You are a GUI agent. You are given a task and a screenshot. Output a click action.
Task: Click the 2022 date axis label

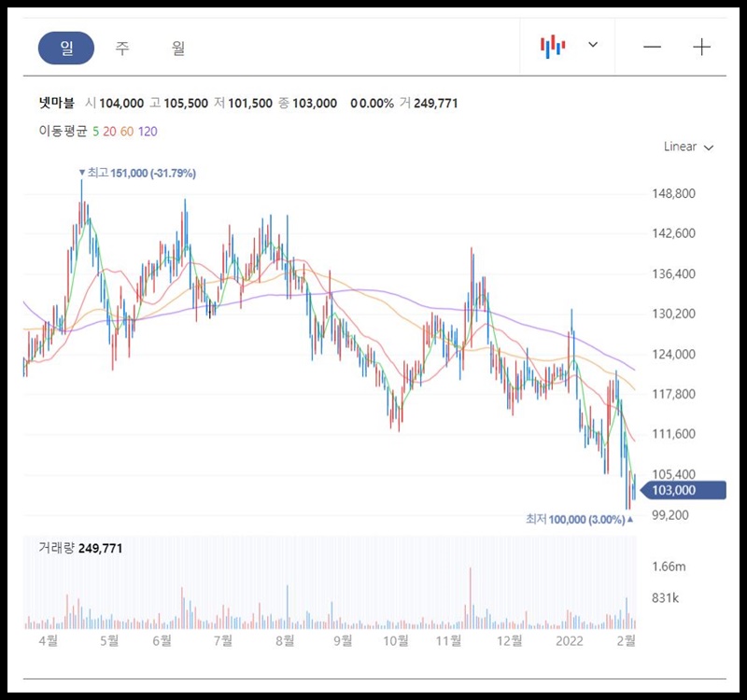(x=570, y=640)
